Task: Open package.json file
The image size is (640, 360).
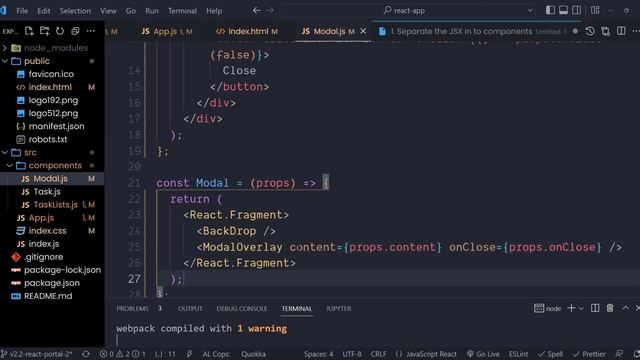Action: coord(52,283)
